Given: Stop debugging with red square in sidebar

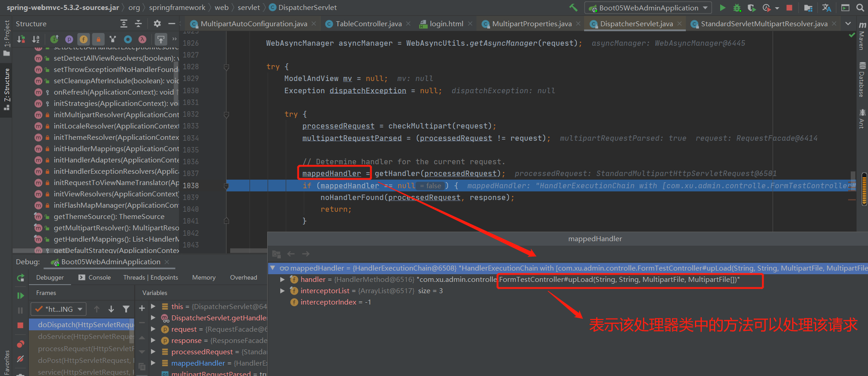Looking at the screenshot, I should coord(20,325).
